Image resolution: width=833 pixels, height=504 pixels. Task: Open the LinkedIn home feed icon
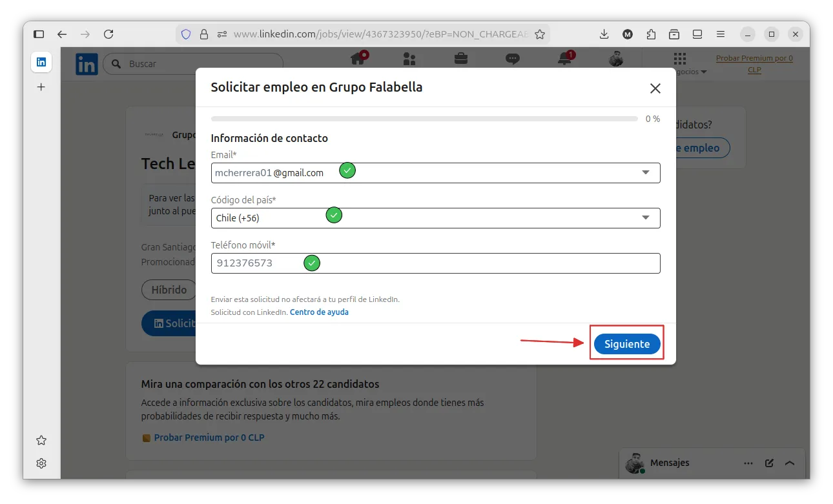[x=358, y=59]
